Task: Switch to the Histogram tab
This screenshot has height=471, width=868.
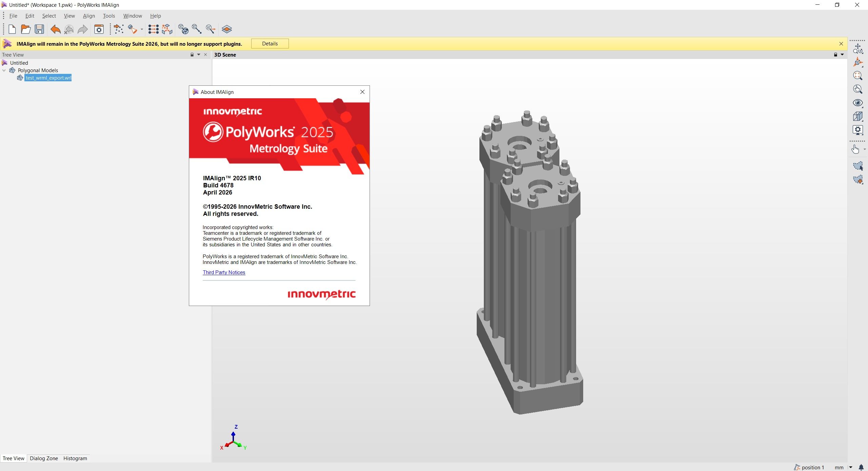Action: pyautogui.click(x=75, y=458)
